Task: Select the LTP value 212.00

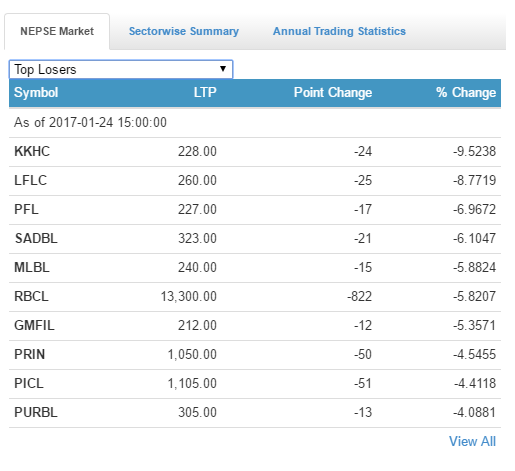Action: click(197, 325)
